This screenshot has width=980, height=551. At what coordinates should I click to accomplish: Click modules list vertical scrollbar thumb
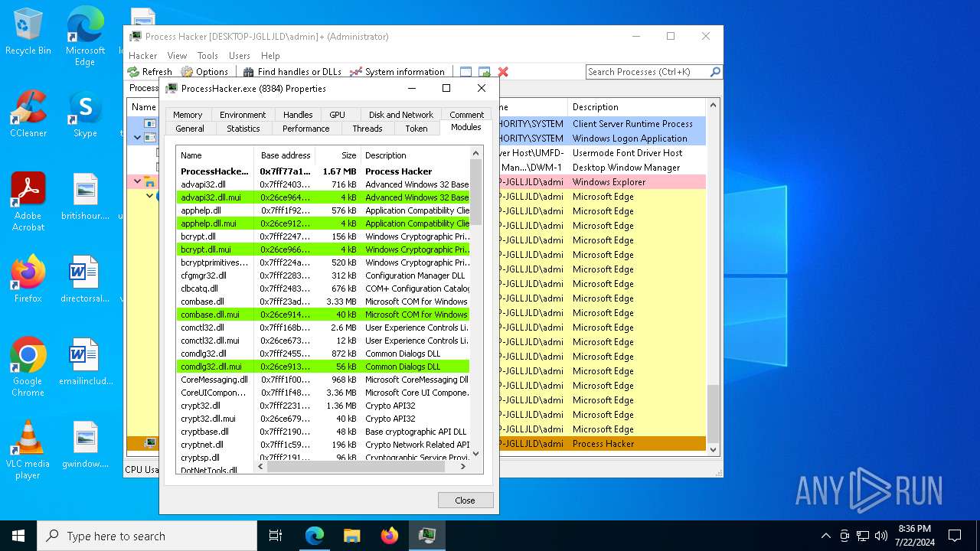pos(475,191)
